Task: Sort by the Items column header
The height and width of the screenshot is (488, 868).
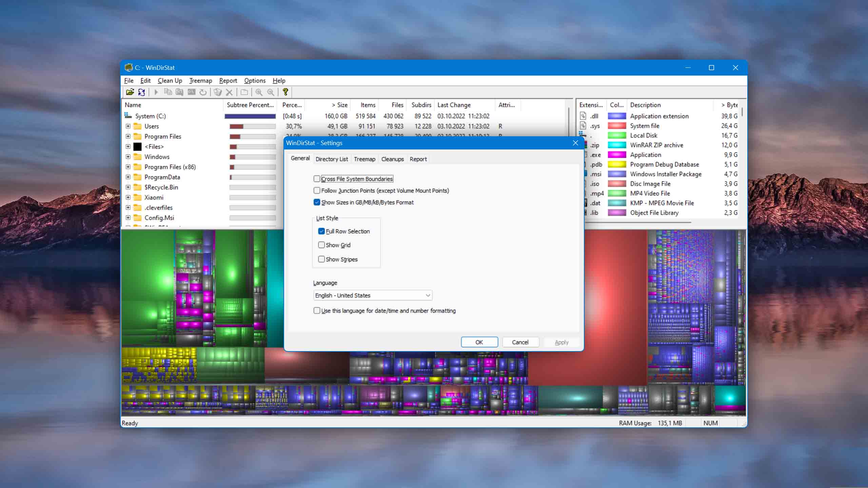Action: tap(364, 105)
